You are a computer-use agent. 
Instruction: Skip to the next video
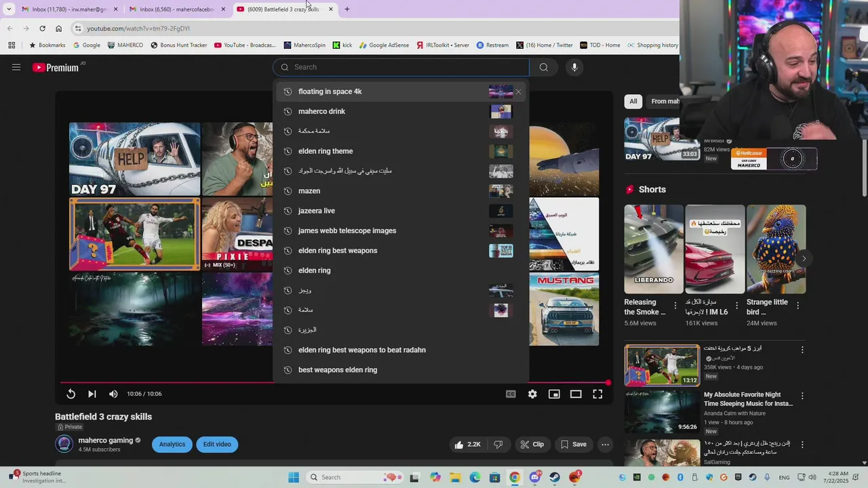[x=92, y=394]
